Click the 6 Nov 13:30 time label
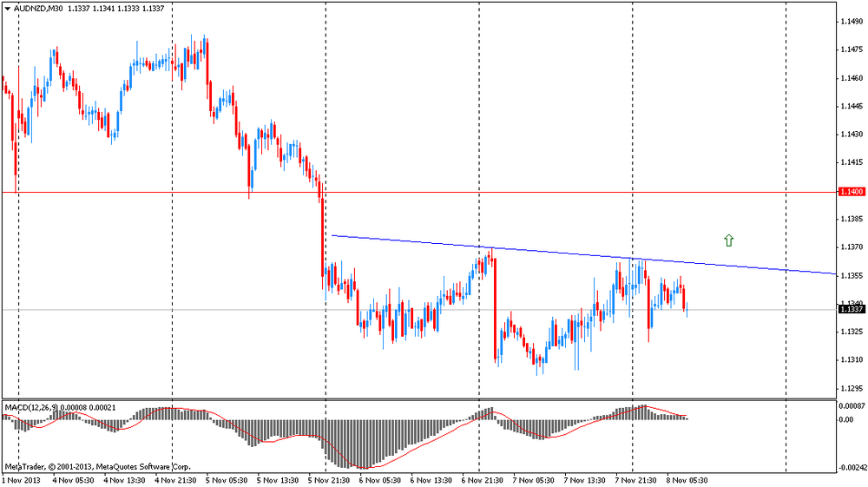 [431, 480]
